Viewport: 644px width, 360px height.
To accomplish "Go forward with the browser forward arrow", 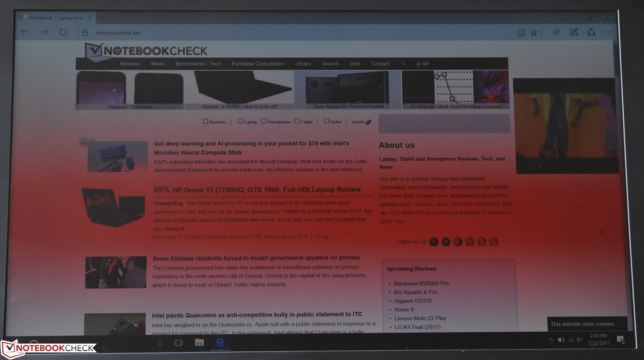I will pos(44,32).
